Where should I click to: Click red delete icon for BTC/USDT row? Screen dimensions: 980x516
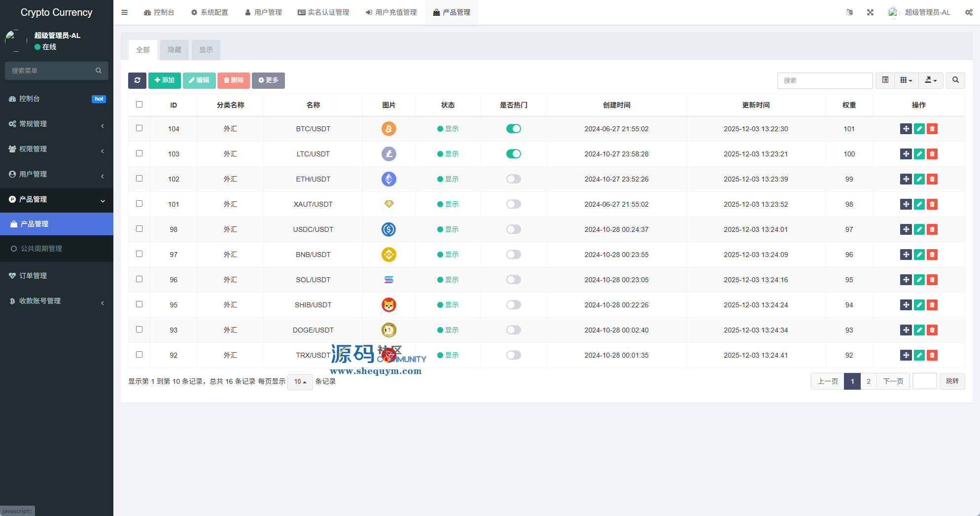pos(932,129)
